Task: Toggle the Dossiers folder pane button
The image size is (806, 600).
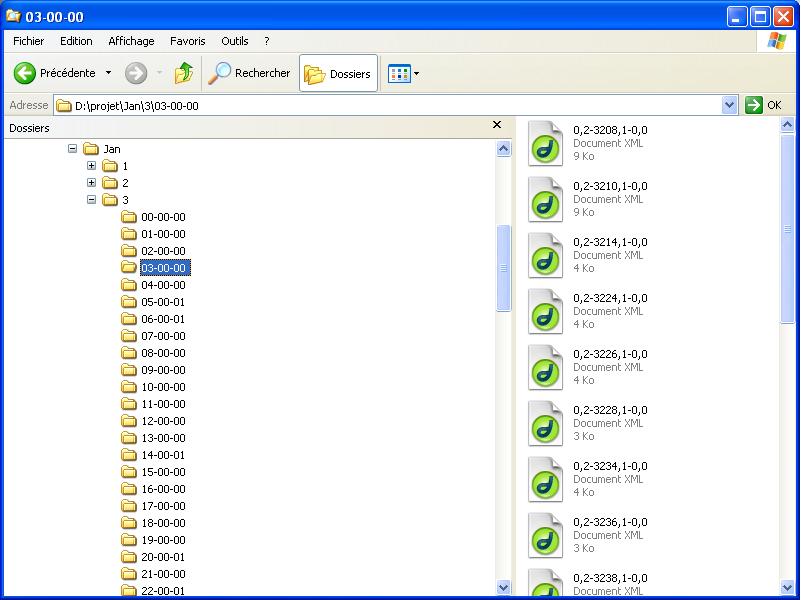Action: tap(338, 74)
